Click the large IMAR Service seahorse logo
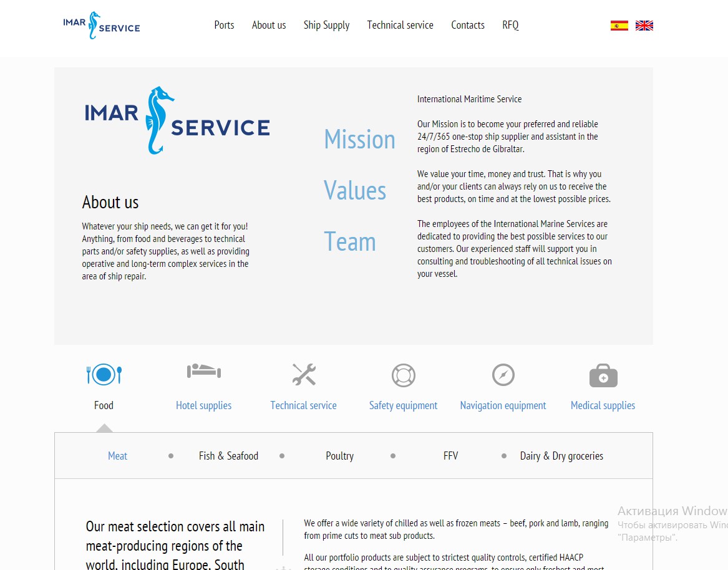Viewport: 728px width, 570px height. [177, 120]
